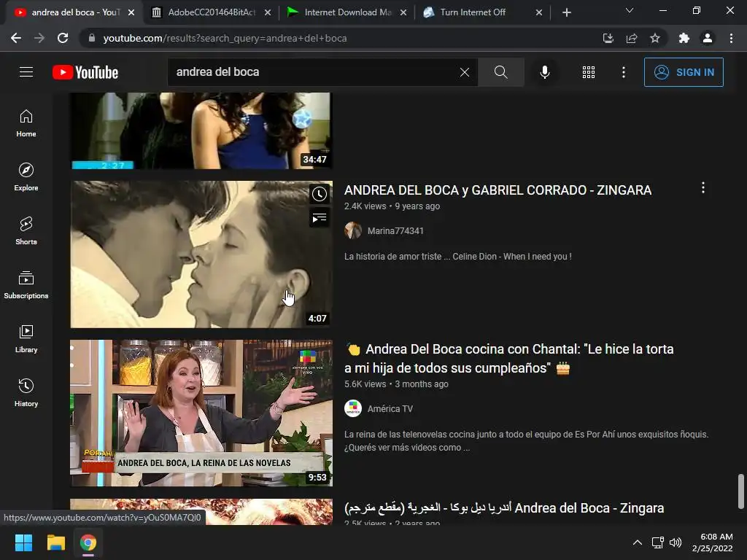Open Subscriptions in the sidebar
The width and height of the screenshot is (747, 560).
click(x=26, y=285)
